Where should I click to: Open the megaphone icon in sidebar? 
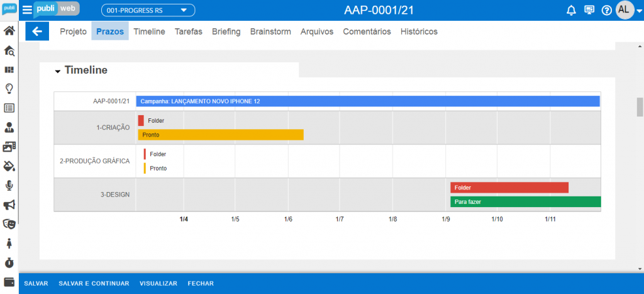pyautogui.click(x=9, y=205)
